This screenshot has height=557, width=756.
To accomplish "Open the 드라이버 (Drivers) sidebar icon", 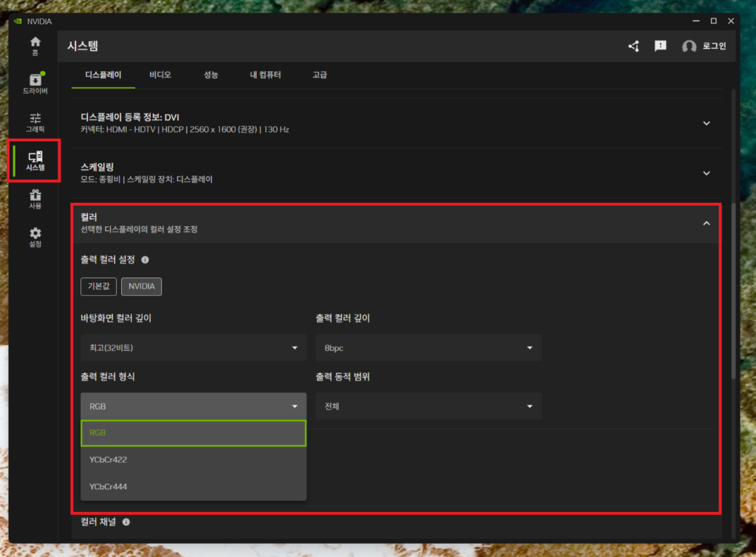I will tap(35, 83).
